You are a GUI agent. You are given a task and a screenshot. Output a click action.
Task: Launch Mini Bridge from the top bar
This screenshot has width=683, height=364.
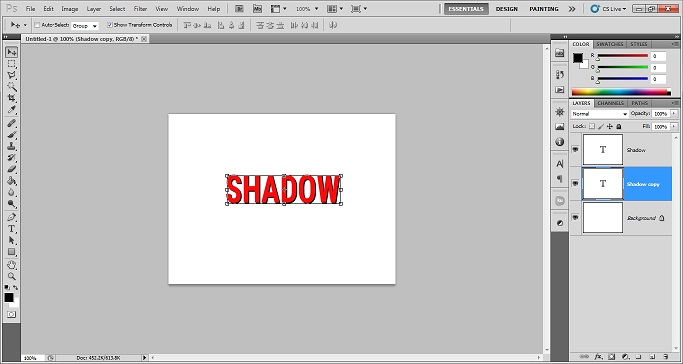tap(257, 9)
